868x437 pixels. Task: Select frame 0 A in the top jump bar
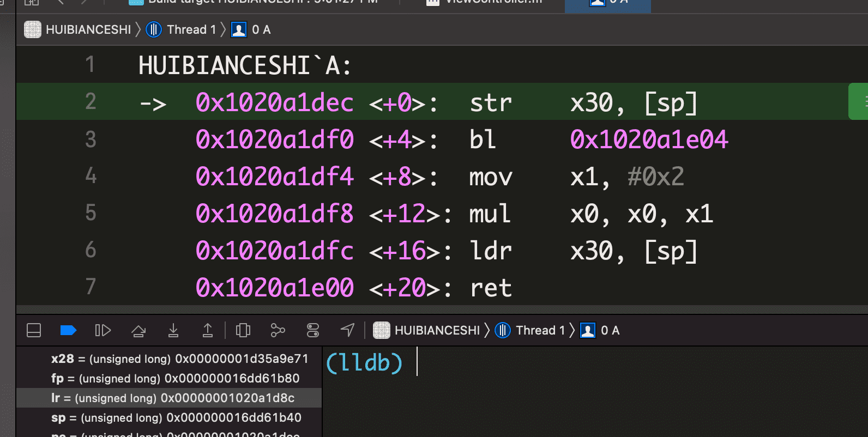251,29
